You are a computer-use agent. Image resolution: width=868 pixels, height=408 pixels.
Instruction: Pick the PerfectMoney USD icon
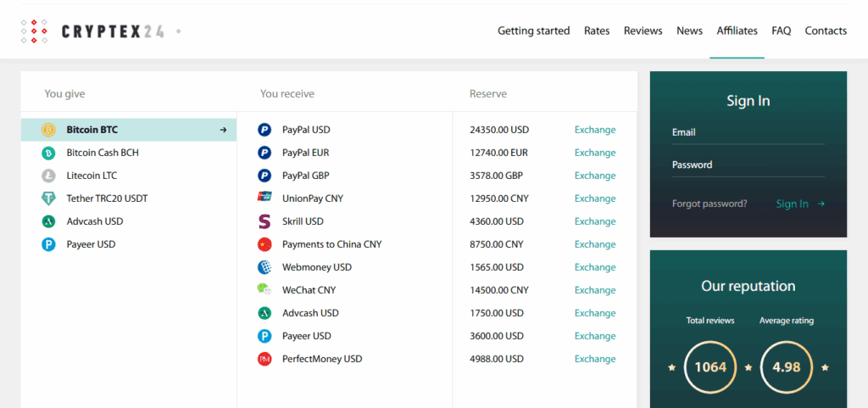coord(264,359)
